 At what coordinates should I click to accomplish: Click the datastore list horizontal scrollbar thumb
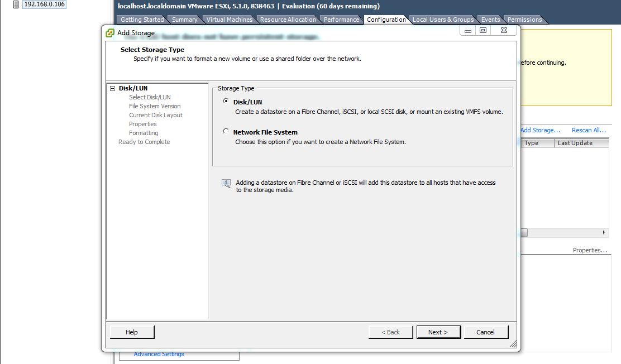[x=524, y=232]
